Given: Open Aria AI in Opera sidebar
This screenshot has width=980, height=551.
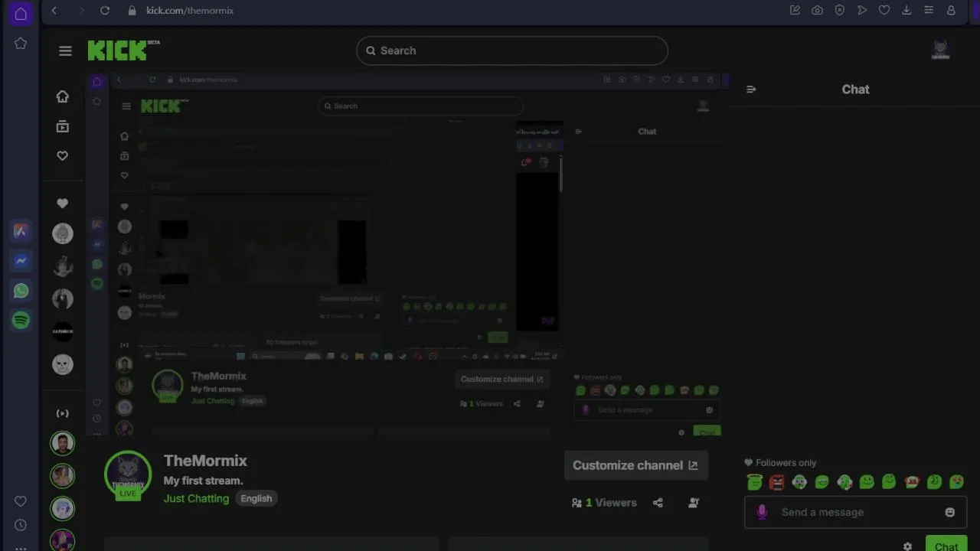Looking at the screenshot, I should point(21,231).
